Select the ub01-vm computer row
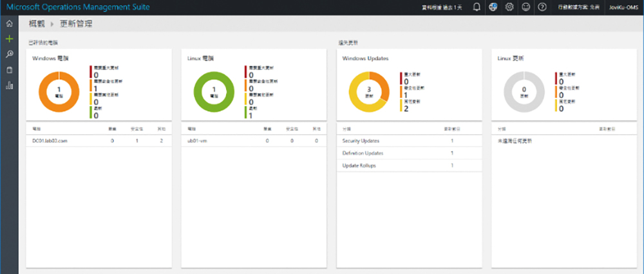This screenshot has height=274, width=644. [x=254, y=141]
